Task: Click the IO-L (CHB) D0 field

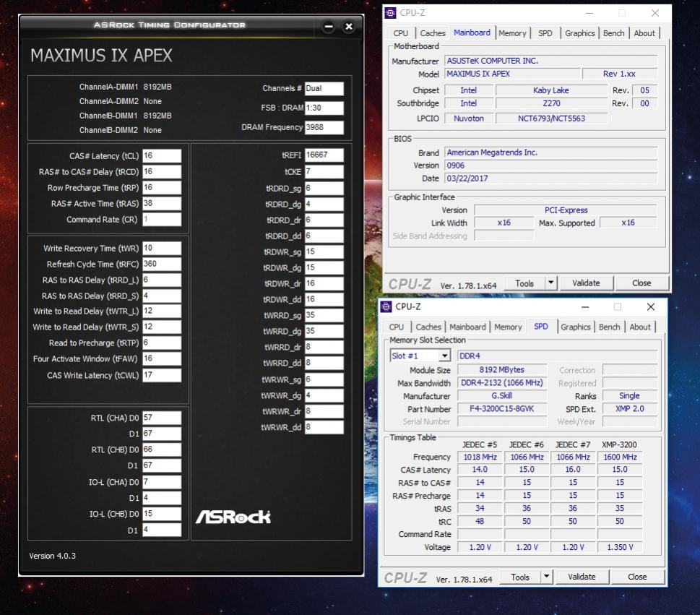Action: pyautogui.click(x=162, y=514)
